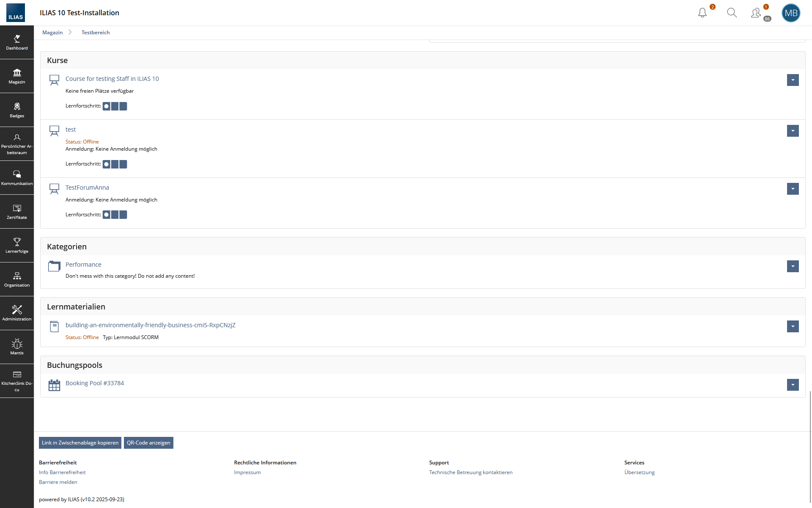Open the Dashboard from the sidebar
This screenshot has height=508, width=812.
[17, 42]
